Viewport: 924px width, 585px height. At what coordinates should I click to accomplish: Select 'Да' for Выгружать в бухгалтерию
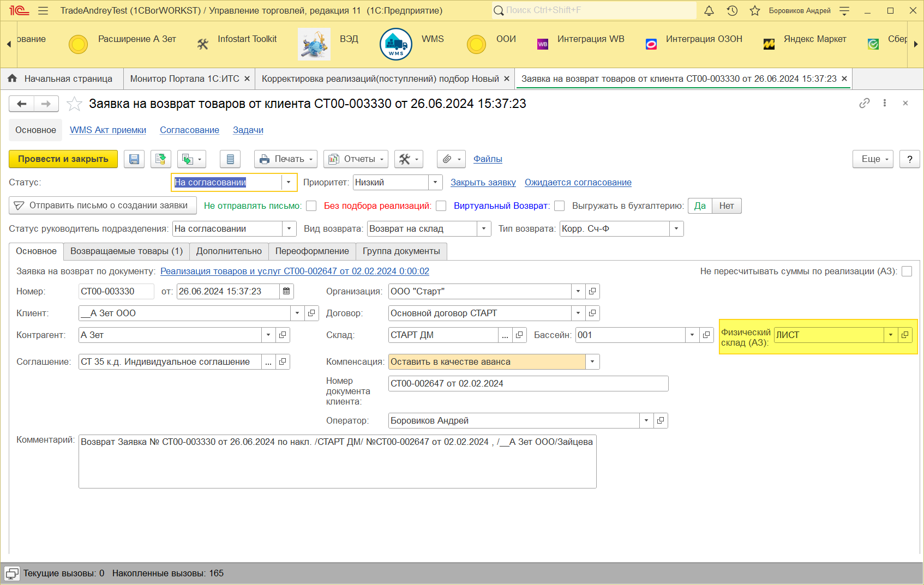coord(700,206)
